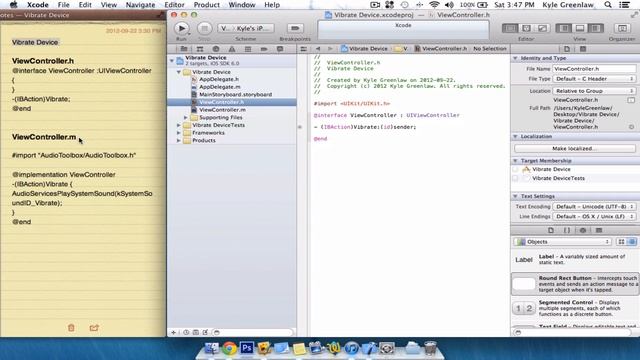Open the Navigate menu

pos(140,5)
